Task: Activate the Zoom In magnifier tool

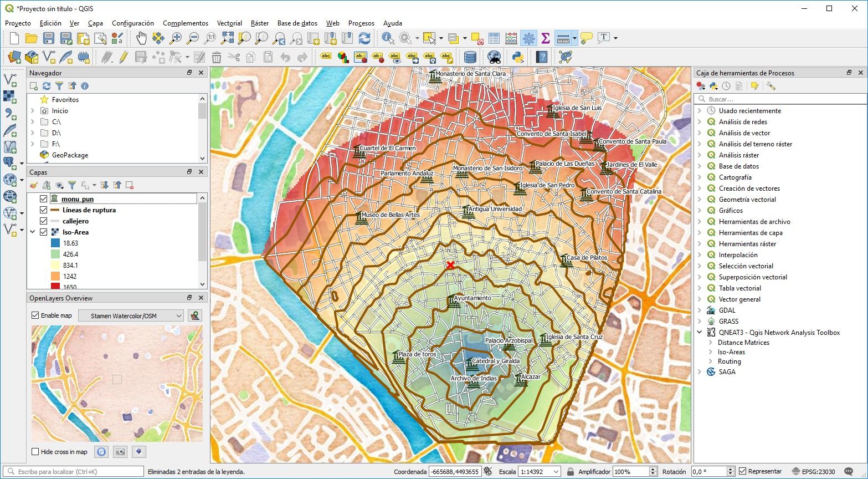Action: [x=177, y=38]
